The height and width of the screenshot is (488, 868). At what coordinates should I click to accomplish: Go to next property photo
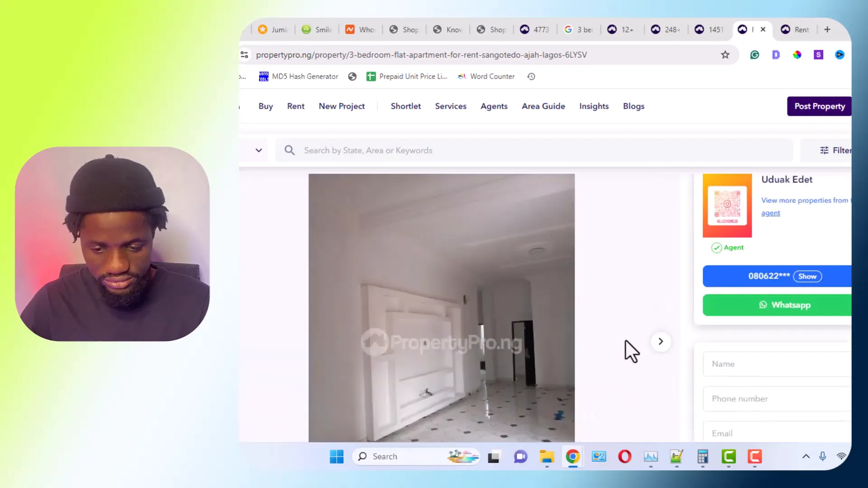pos(660,342)
